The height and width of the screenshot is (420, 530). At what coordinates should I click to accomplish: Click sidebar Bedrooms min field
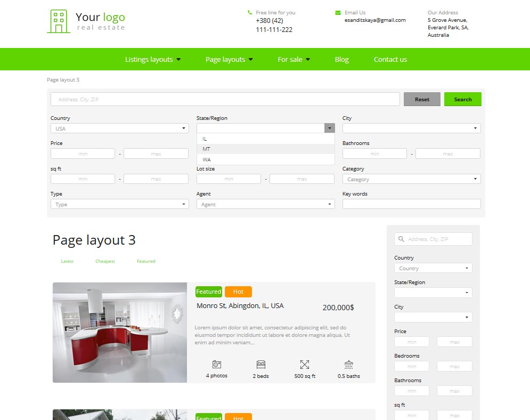(412, 366)
